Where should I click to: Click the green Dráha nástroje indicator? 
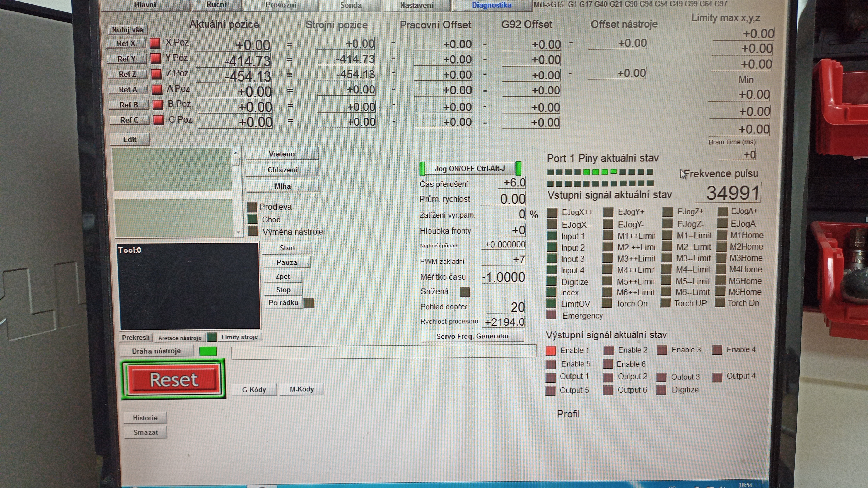pyautogui.click(x=208, y=351)
